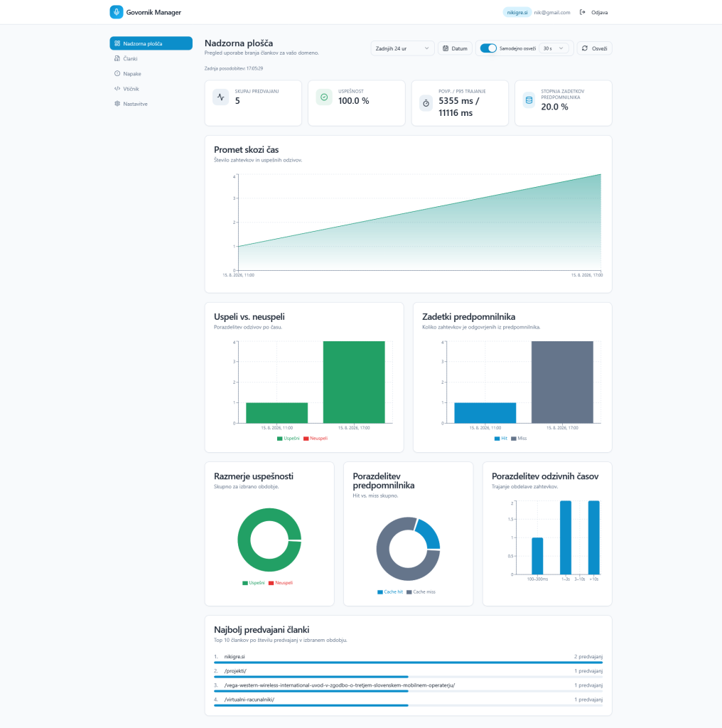Click the database icon in the predpomnilnika card
Viewport: 722px width, 728px height.
tap(529, 100)
